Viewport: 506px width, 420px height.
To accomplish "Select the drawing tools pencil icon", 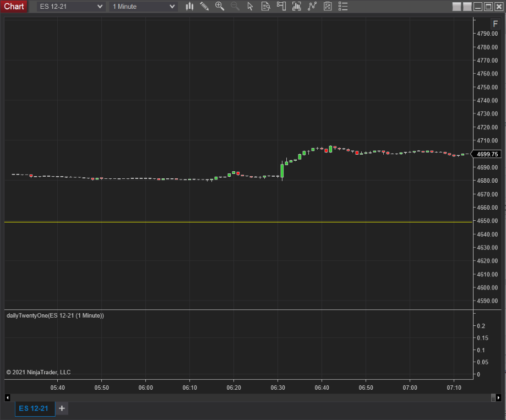I will [204, 6].
